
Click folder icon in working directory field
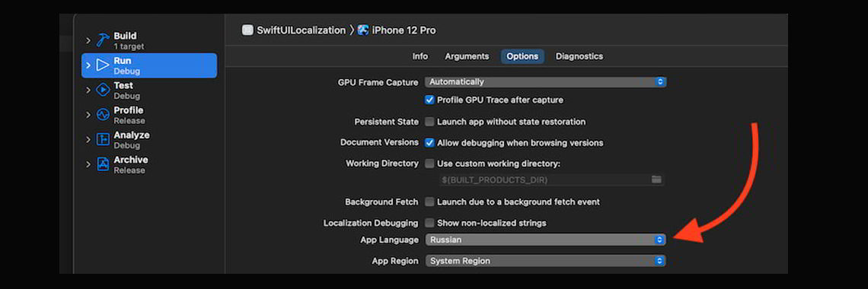[x=656, y=180]
